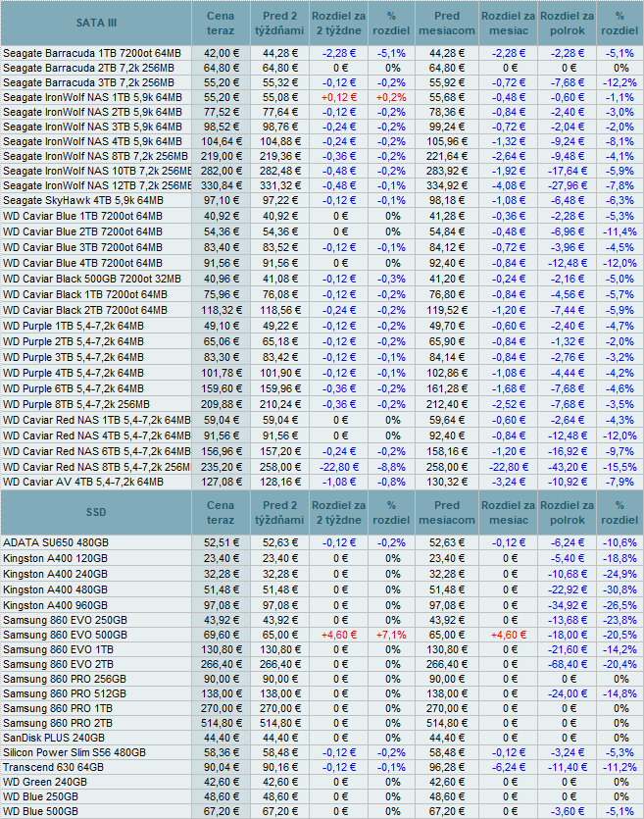644x819 pixels.
Task: Click the -15,5% percentage value
Action: pyautogui.click(x=620, y=467)
